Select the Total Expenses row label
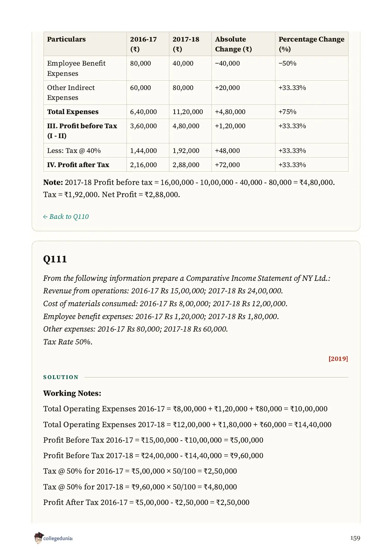The height and width of the screenshot is (555, 392). 73,112
